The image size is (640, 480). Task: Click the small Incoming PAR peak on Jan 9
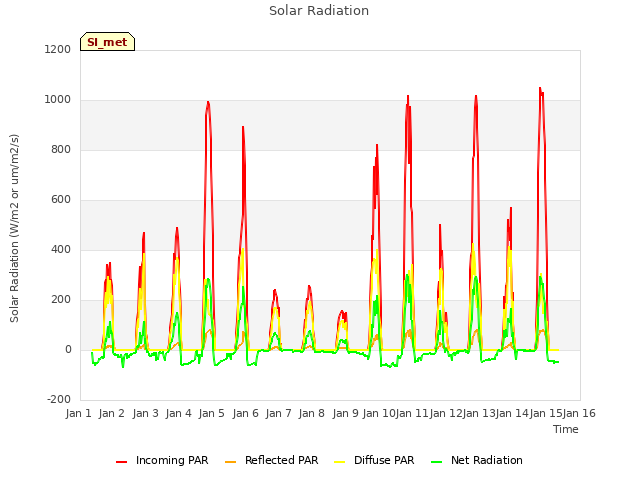[342, 311]
